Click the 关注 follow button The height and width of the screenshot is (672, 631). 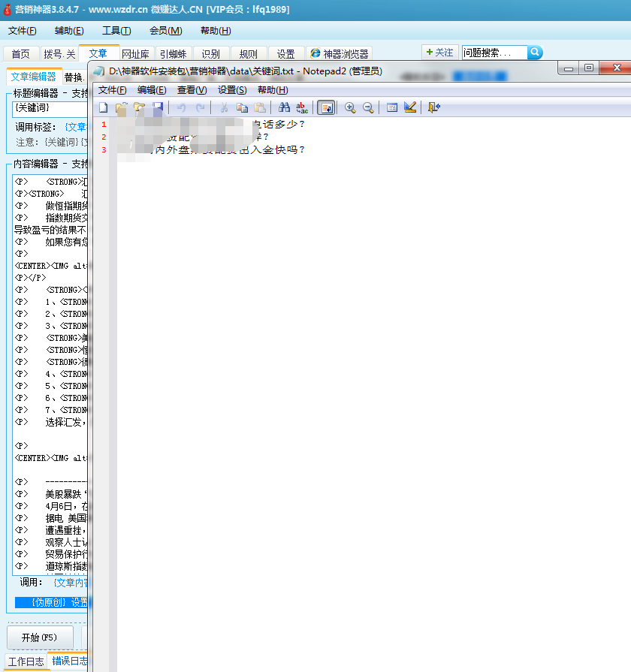point(440,53)
